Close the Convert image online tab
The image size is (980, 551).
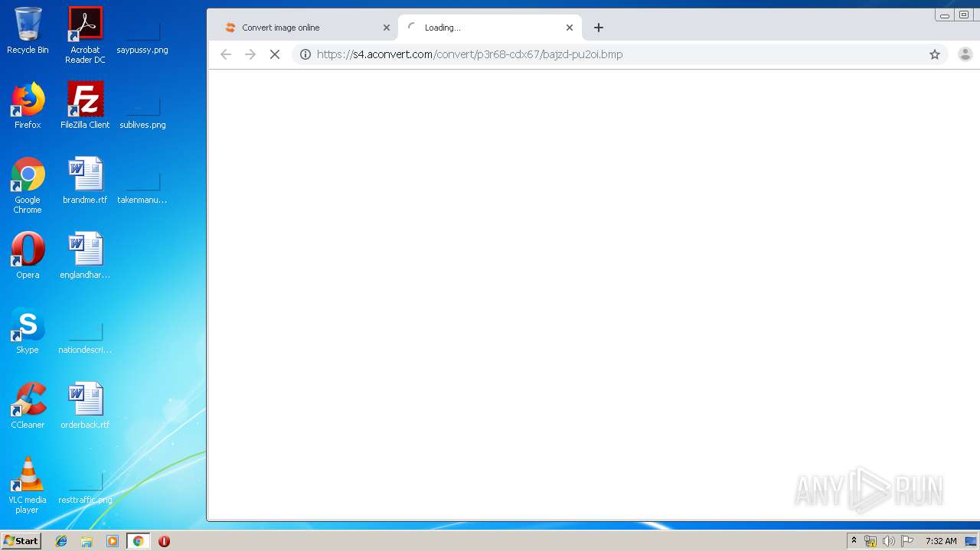pos(387,28)
